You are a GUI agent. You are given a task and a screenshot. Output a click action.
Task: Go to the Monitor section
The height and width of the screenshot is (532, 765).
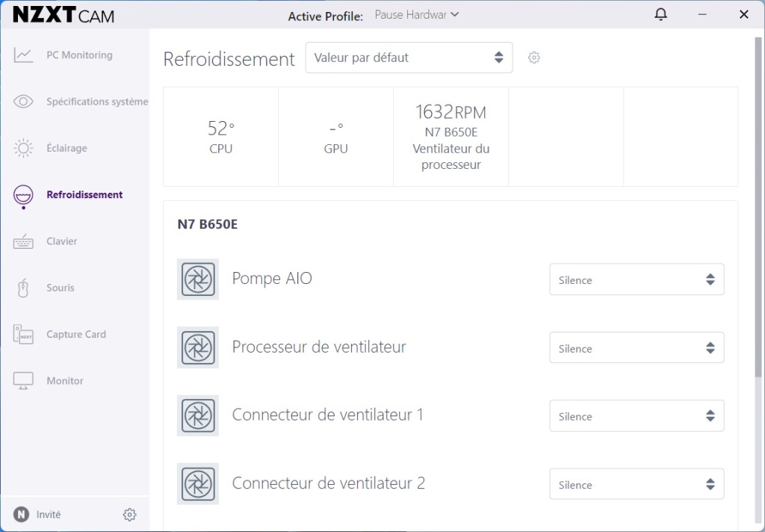pos(65,381)
